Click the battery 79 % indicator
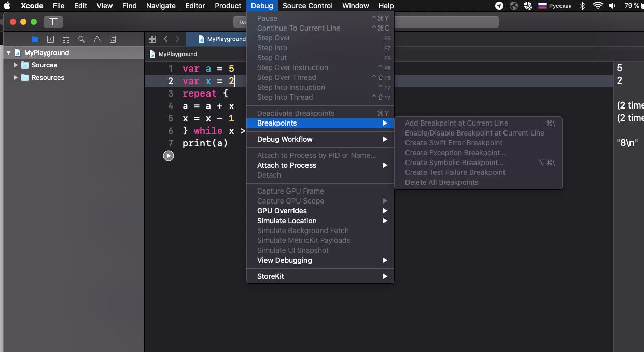The image size is (644, 352). [x=633, y=6]
